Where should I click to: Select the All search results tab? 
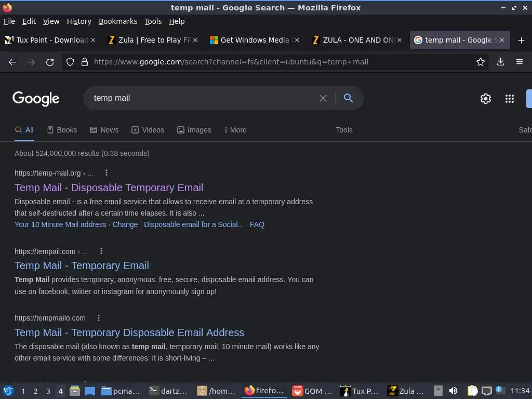click(24, 130)
